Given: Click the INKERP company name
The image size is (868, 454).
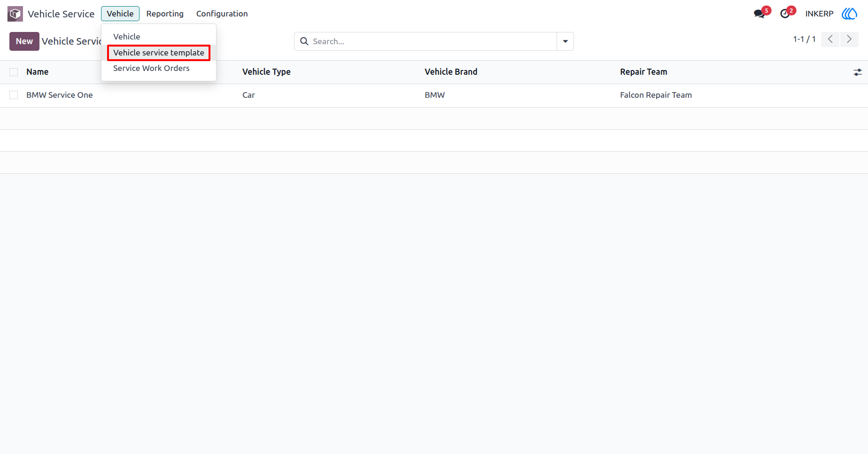Looking at the screenshot, I should tap(819, 14).
